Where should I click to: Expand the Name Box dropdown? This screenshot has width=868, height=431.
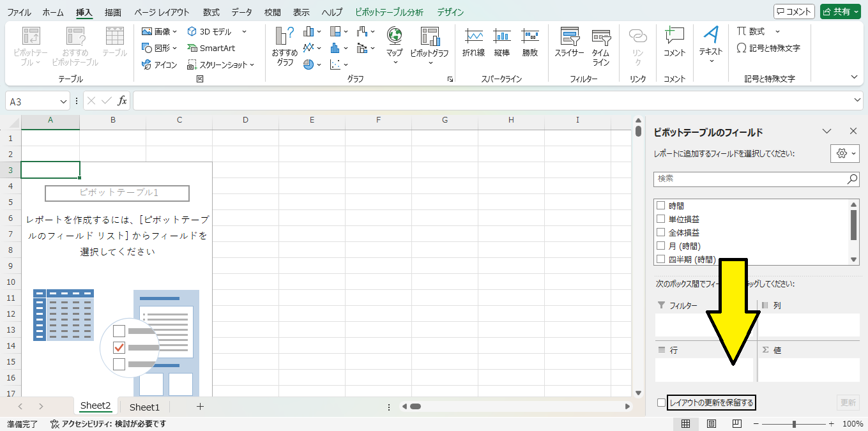pyautogui.click(x=64, y=102)
